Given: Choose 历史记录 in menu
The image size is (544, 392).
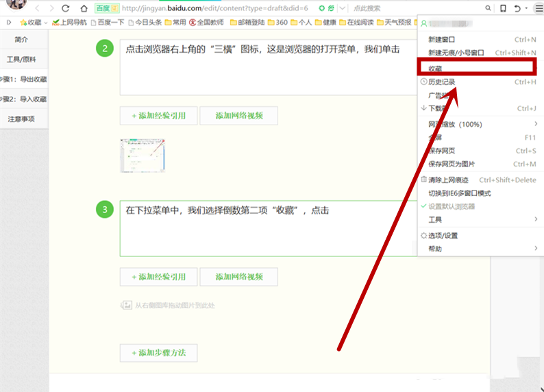Looking at the screenshot, I should tap(480, 82).
